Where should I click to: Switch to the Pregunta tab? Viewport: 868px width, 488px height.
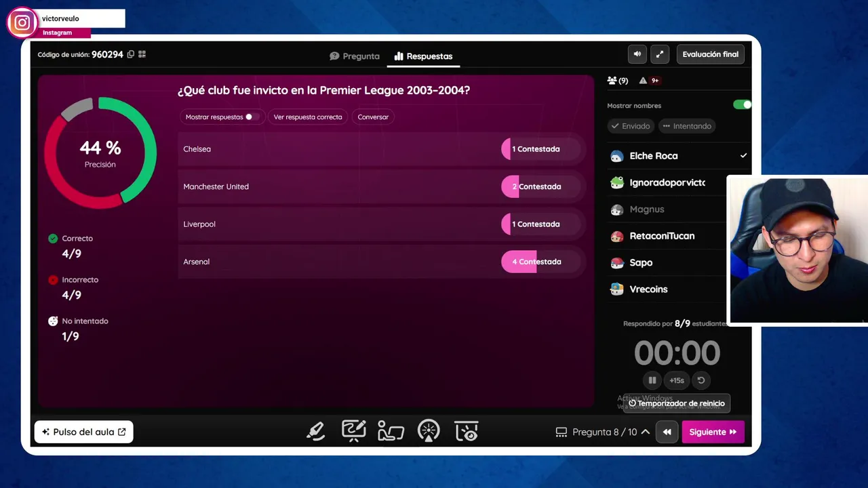click(355, 56)
